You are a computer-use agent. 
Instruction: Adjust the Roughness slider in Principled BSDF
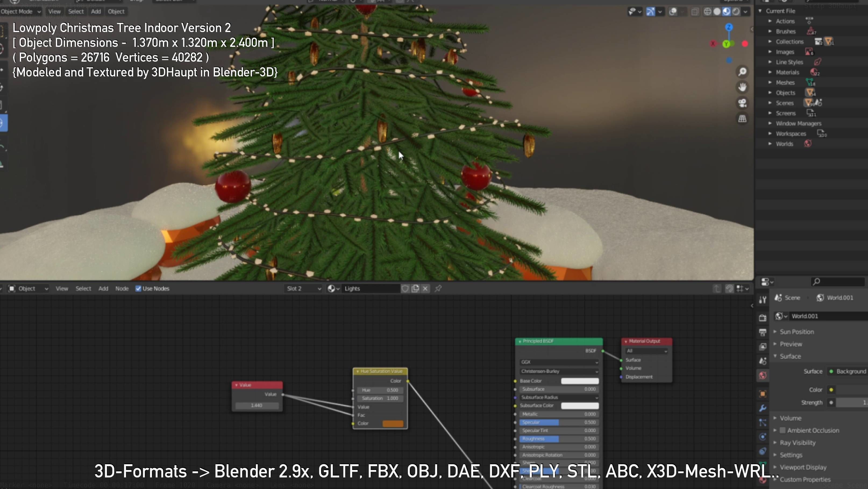(x=559, y=439)
